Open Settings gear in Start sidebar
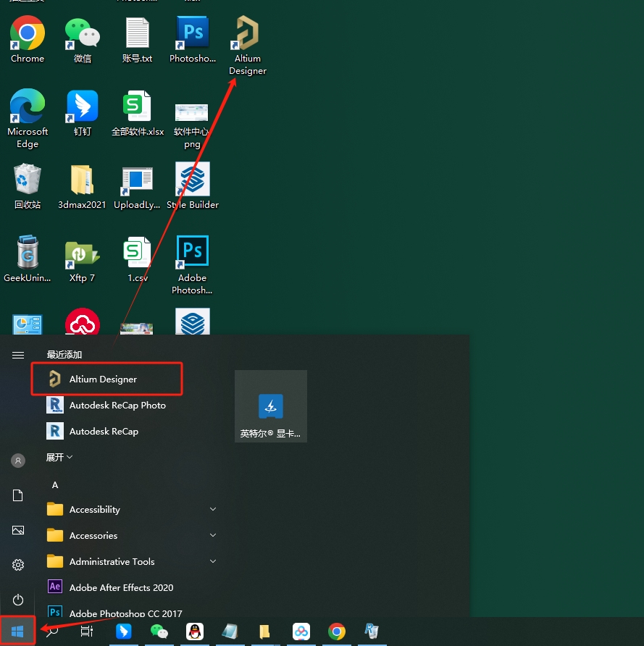 pos(17,564)
